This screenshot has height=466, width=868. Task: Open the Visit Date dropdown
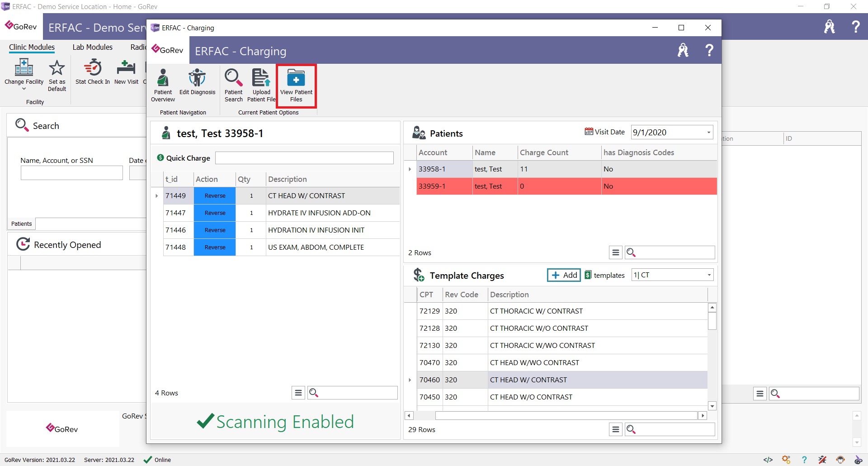pyautogui.click(x=708, y=133)
